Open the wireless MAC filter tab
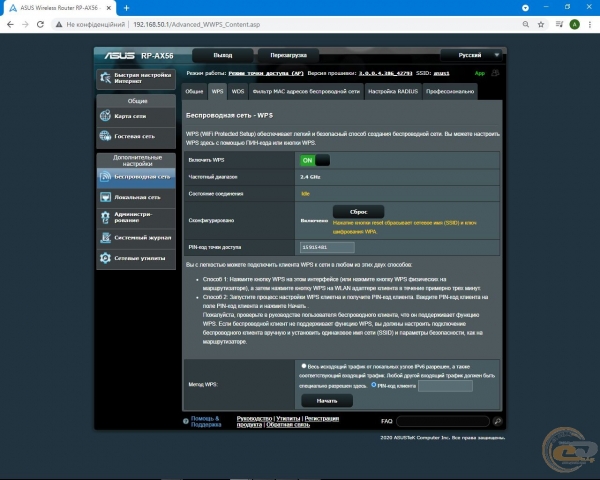600x480 pixels. point(306,91)
